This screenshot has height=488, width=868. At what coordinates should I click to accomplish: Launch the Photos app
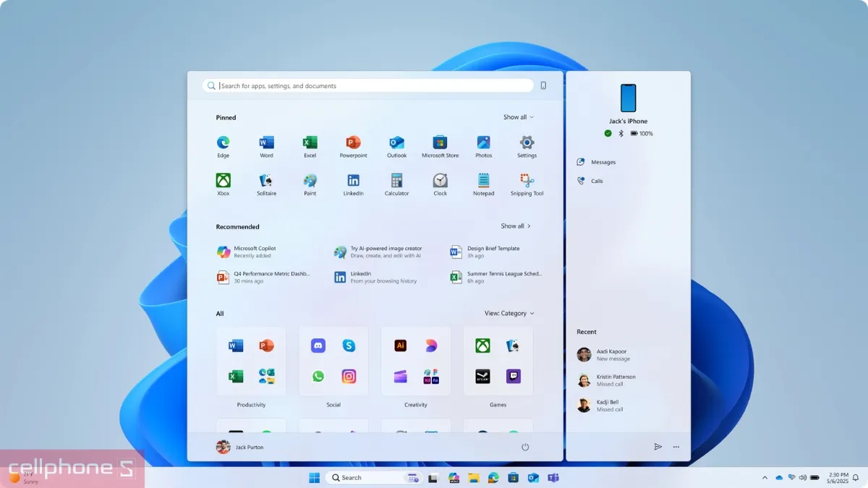click(x=483, y=146)
